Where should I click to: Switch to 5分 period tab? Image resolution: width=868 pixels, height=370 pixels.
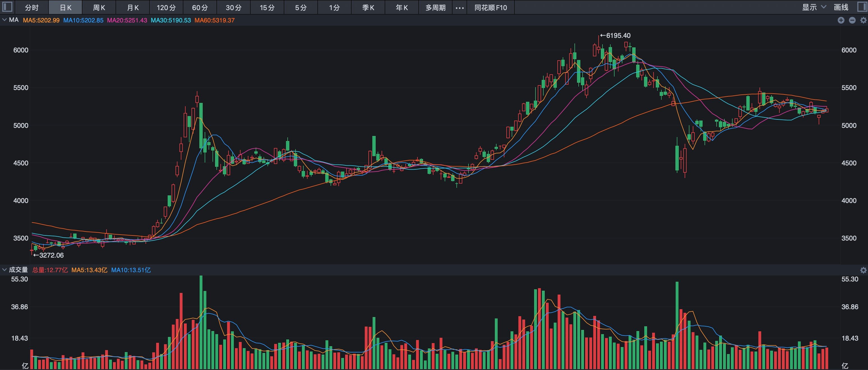click(x=301, y=7)
